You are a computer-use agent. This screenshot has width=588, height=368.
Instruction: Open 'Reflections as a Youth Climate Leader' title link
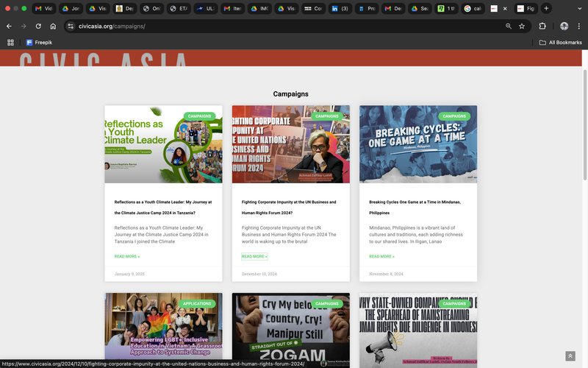[163, 208]
